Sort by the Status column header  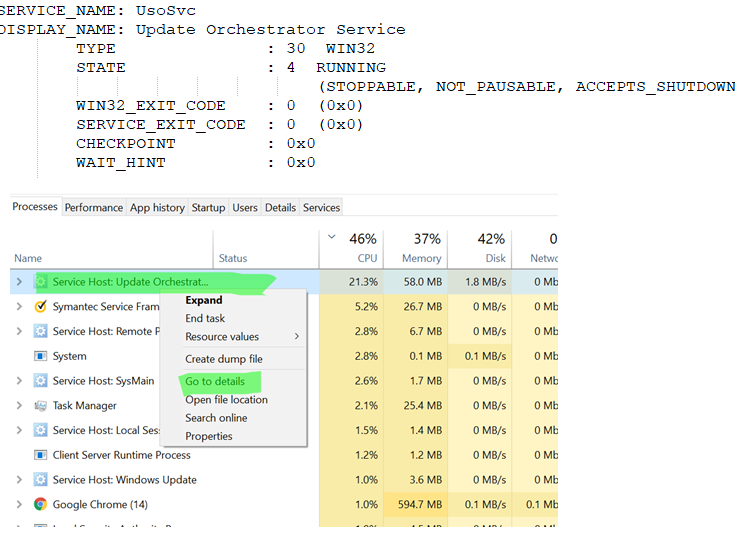click(x=266, y=250)
